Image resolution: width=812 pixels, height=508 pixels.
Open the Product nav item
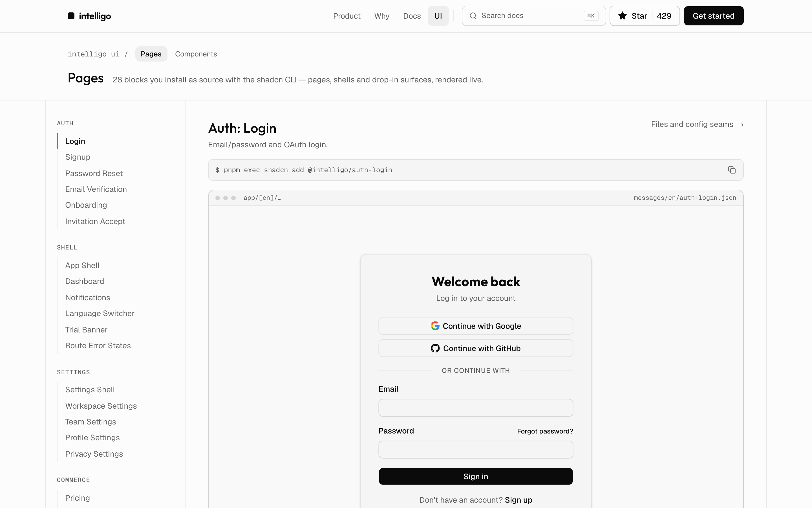click(347, 16)
